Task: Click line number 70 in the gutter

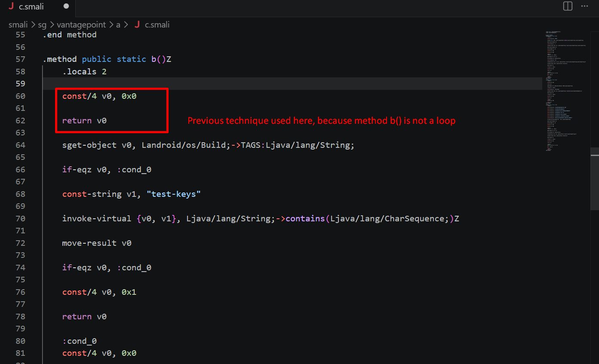Action: [x=20, y=218]
